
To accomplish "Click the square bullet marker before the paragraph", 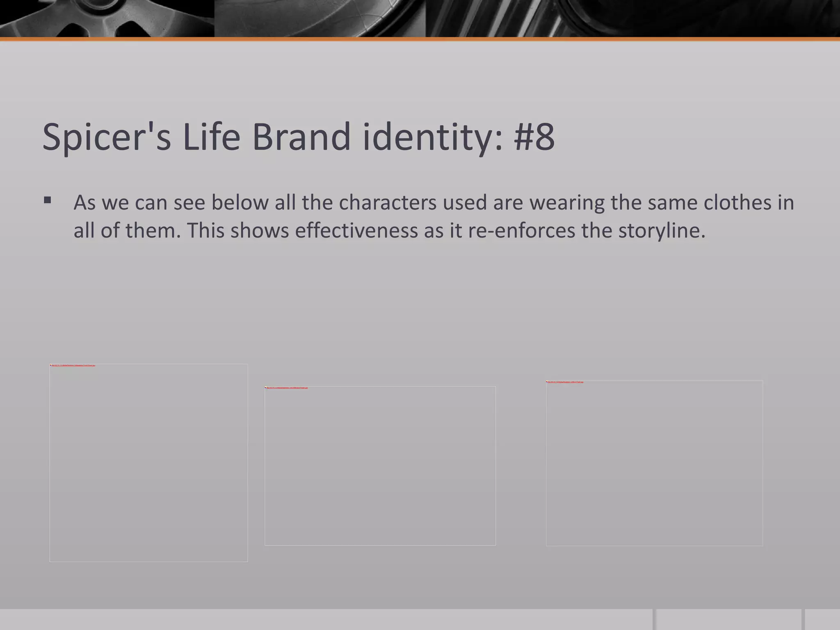I will click(47, 201).
